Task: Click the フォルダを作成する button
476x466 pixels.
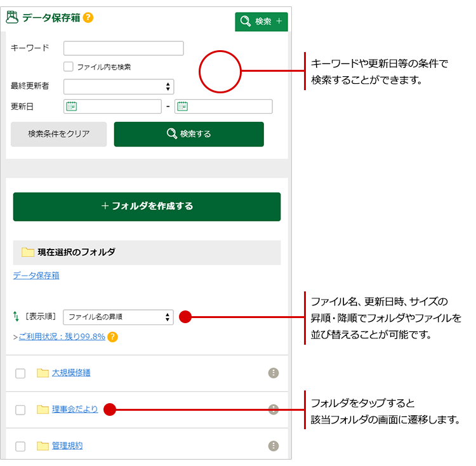Action: 147,206
